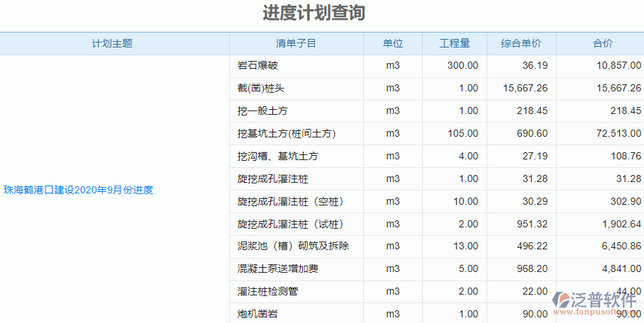Click the unit price 496.22
The image size is (644, 323).
pos(532,246)
